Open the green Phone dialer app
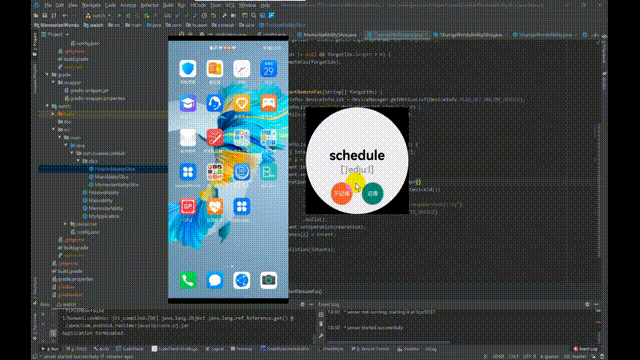The height and width of the screenshot is (360, 640). 188,280
